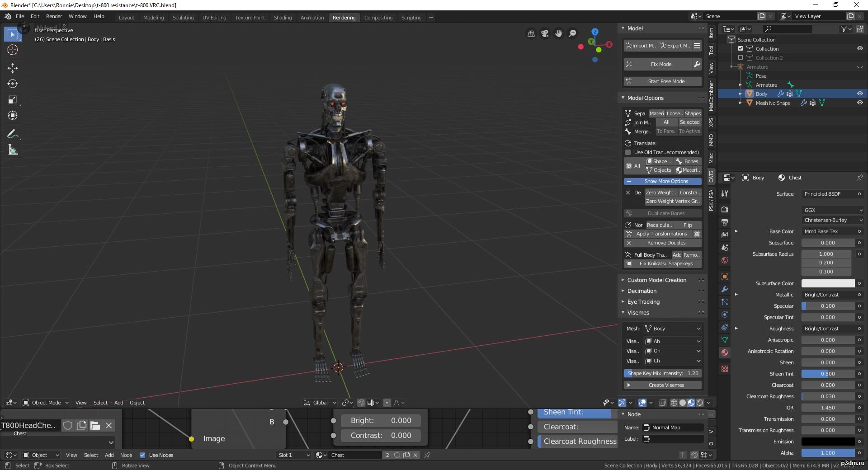Click the Fix Model button
This screenshot has height=470, width=868.
[658, 64]
